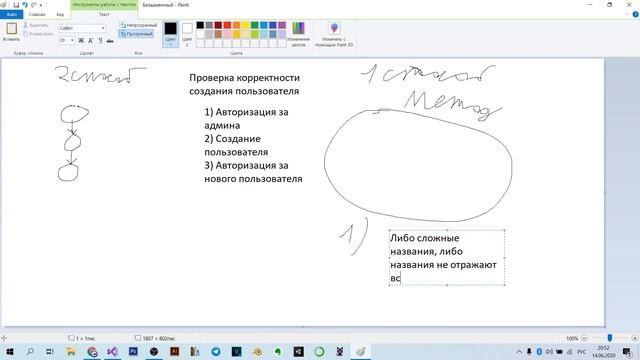Click the РУС language indicator
Viewport: 640px width, 360px height.
(582, 351)
